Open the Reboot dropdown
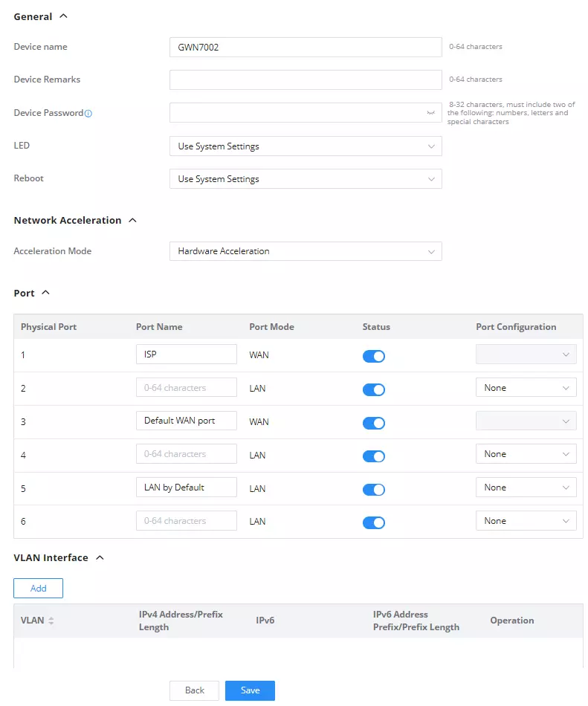Screen dimensions: 588x706 (x=306, y=179)
